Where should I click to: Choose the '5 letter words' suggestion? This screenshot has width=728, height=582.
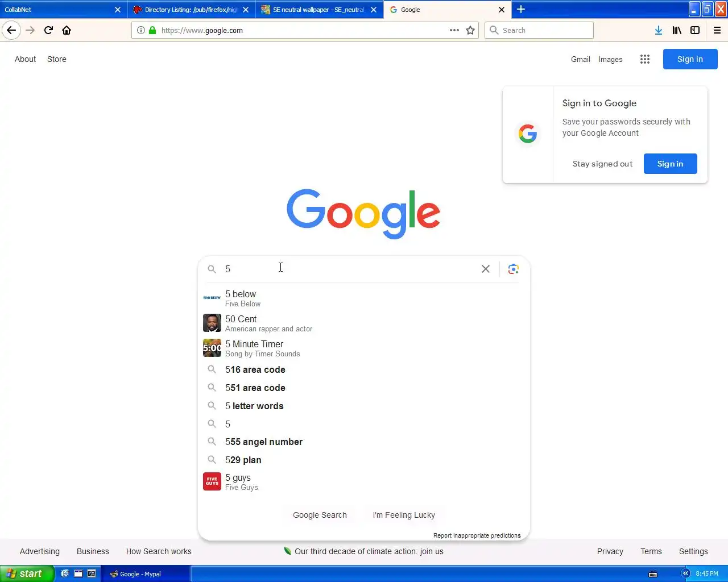[x=364, y=406]
